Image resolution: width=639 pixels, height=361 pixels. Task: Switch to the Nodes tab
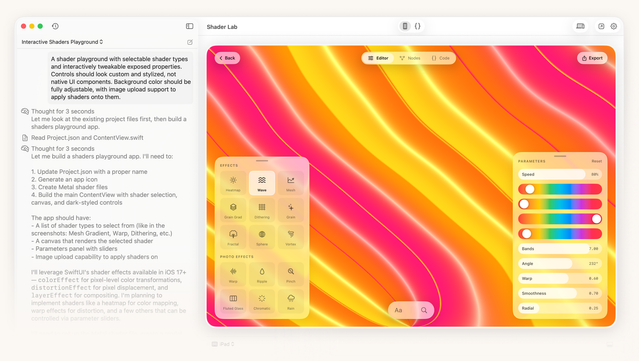pyautogui.click(x=410, y=58)
